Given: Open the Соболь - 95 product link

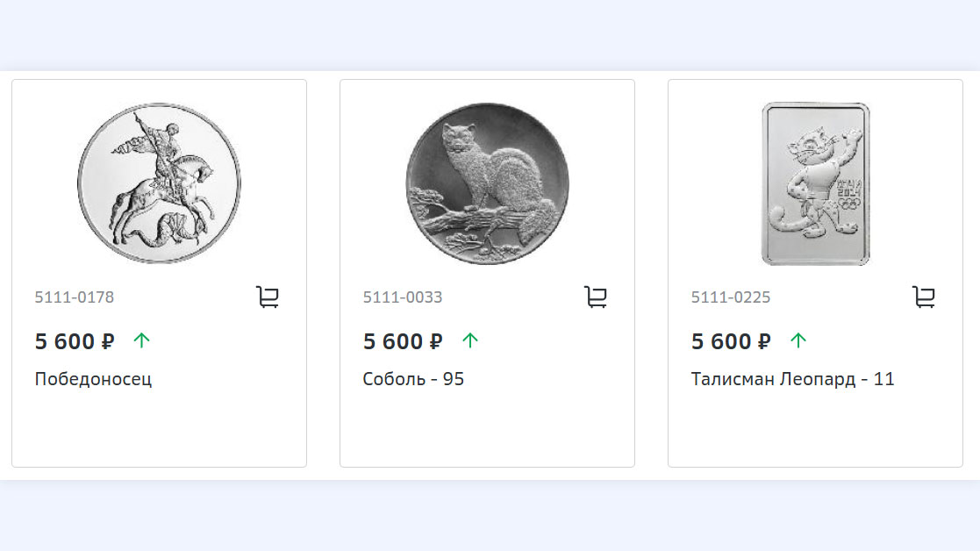Looking at the screenshot, I should [x=413, y=380].
